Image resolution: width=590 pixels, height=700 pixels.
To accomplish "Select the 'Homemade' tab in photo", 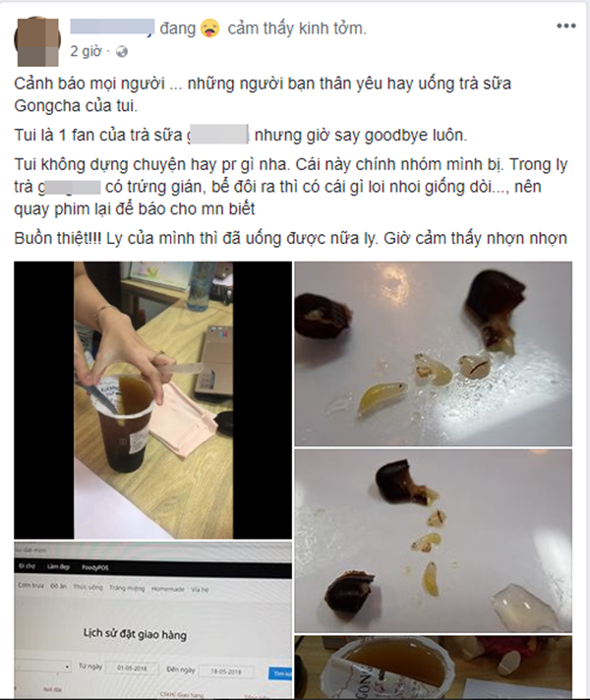I will (x=167, y=589).
